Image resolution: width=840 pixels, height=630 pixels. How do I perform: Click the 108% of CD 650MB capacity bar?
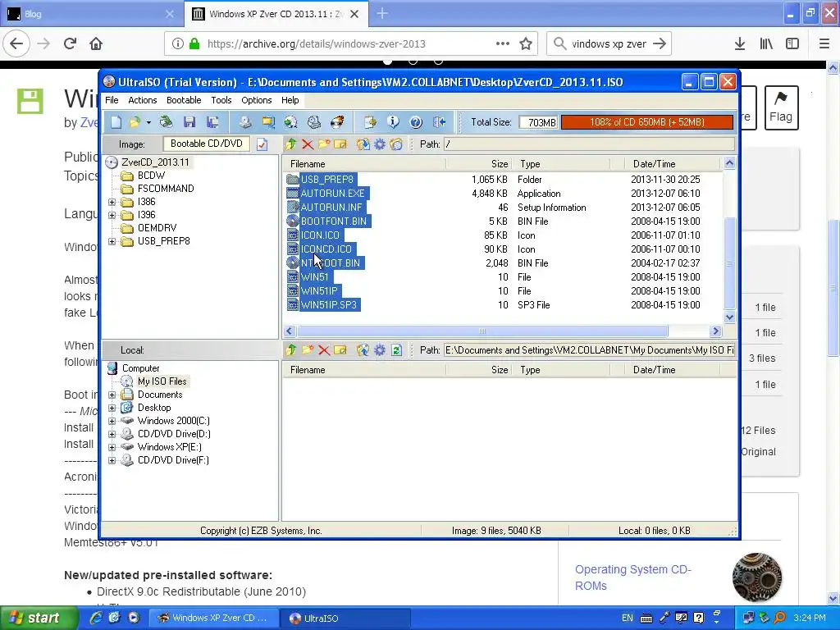click(647, 122)
